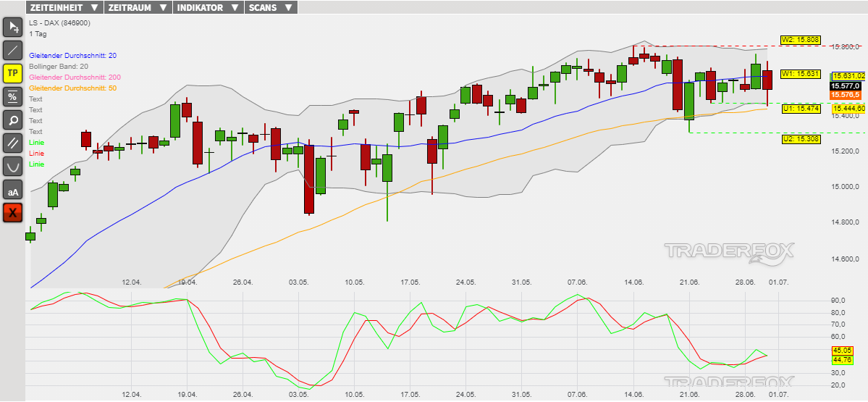Click the W2: 15.808 resistance label
Image resolution: width=868 pixels, height=402 pixels.
(x=800, y=40)
